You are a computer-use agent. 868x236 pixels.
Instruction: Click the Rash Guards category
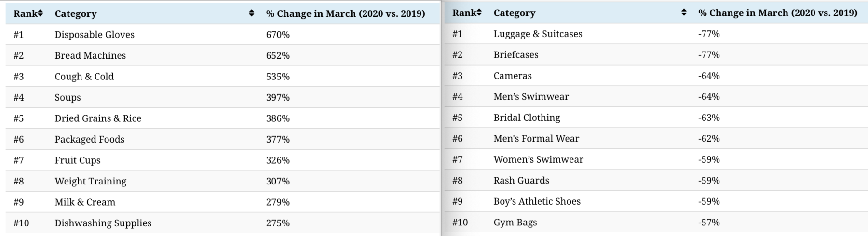(x=521, y=180)
